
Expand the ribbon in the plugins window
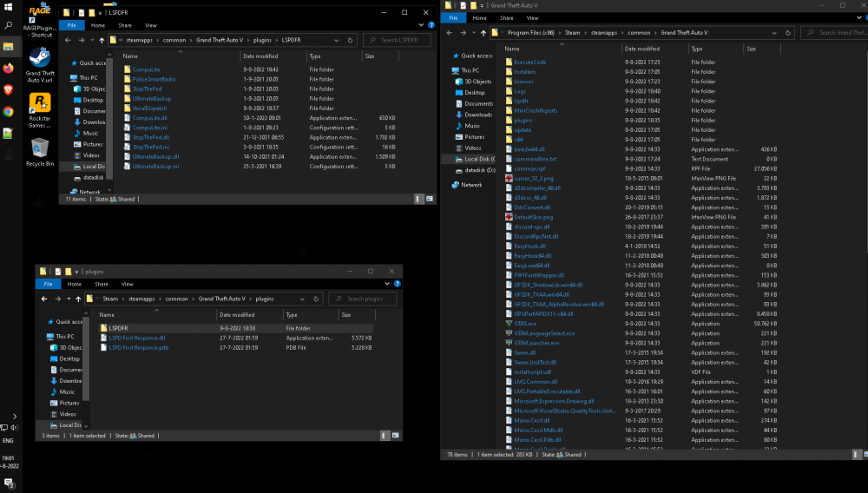(386, 284)
